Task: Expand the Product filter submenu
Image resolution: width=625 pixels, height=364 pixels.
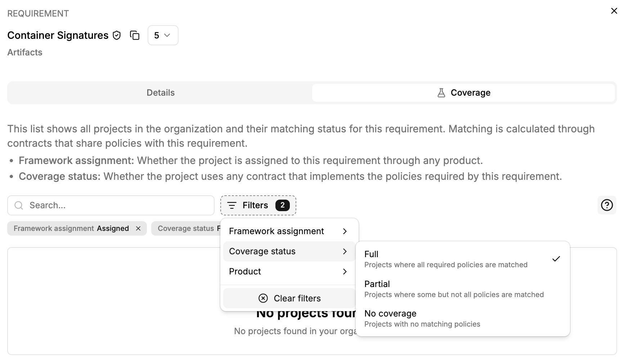Action: [288, 272]
